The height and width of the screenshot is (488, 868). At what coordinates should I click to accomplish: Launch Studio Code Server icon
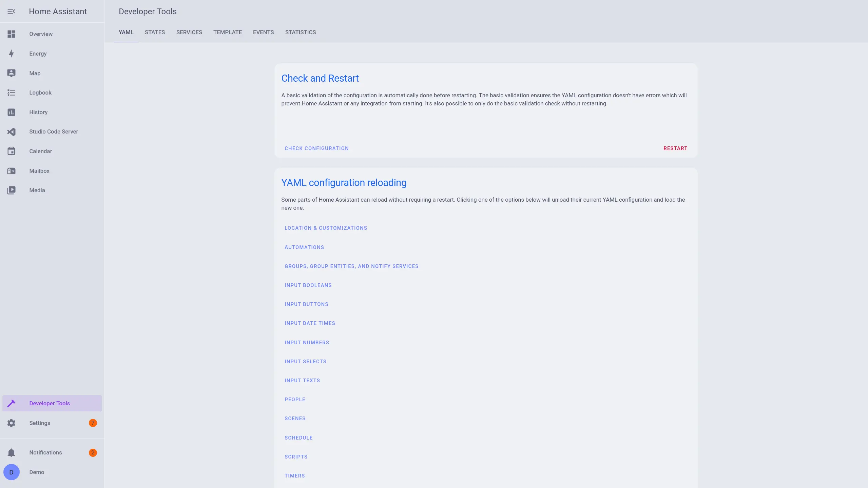coord(11,131)
